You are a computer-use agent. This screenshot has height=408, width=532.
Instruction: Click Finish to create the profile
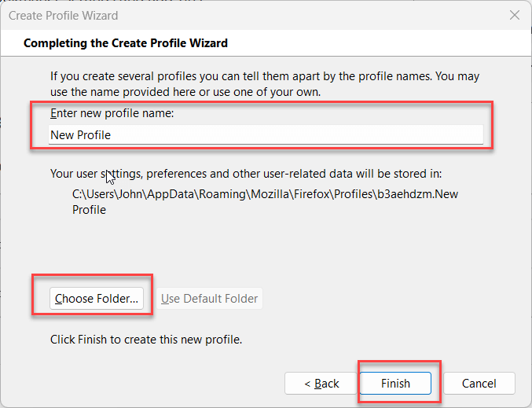(395, 383)
